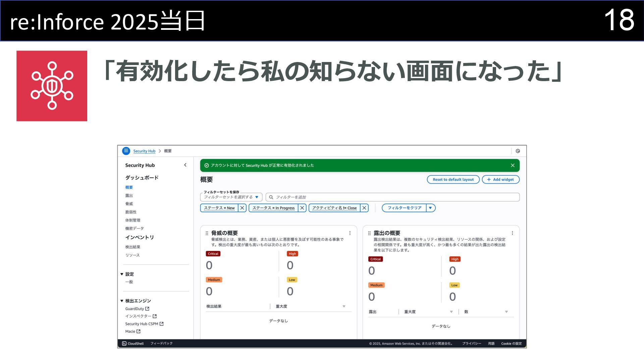Focus the フィルターを追加 search field

(x=392, y=197)
